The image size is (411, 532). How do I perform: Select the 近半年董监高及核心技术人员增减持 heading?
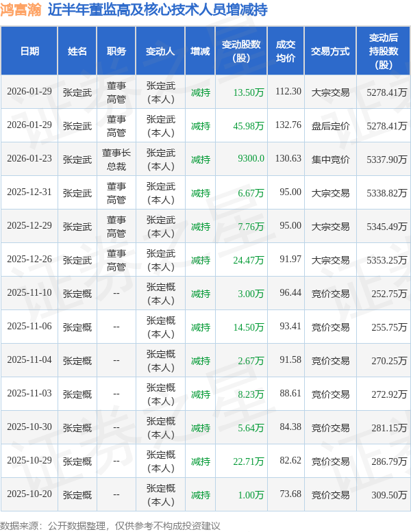click(158, 10)
